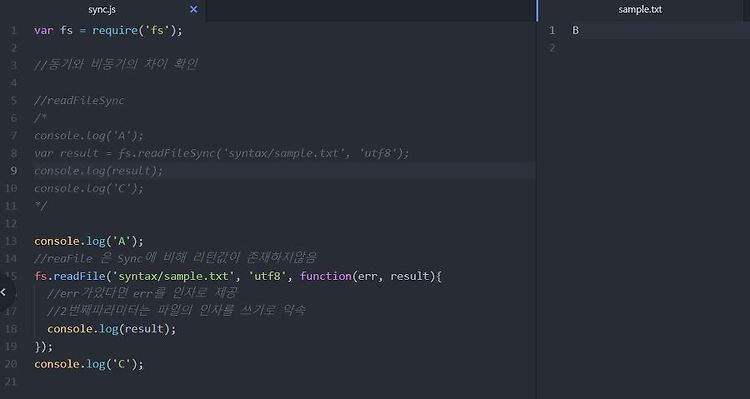Open the sample.txt tab

tap(640, 10)
